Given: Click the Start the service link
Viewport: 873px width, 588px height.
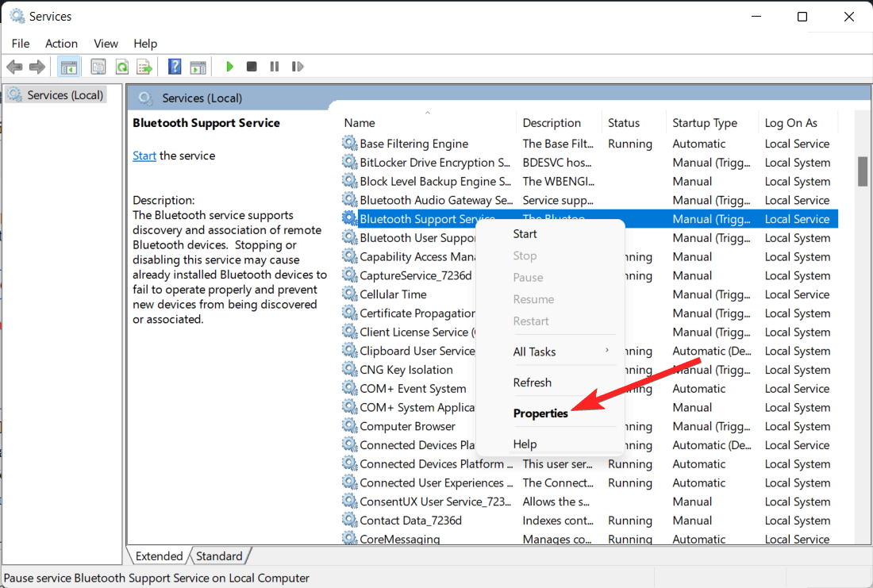Looking at the screenshot, I should click(x=144, y=156).
